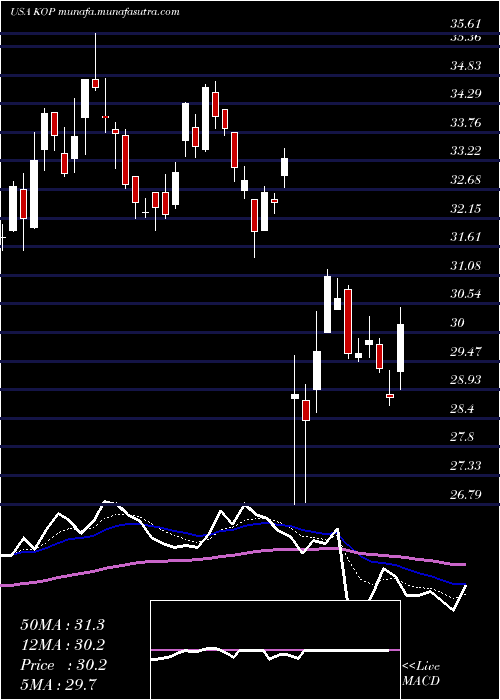Click the large red candle after the gap down
500x700 pixels.
(x=348, y=321)
